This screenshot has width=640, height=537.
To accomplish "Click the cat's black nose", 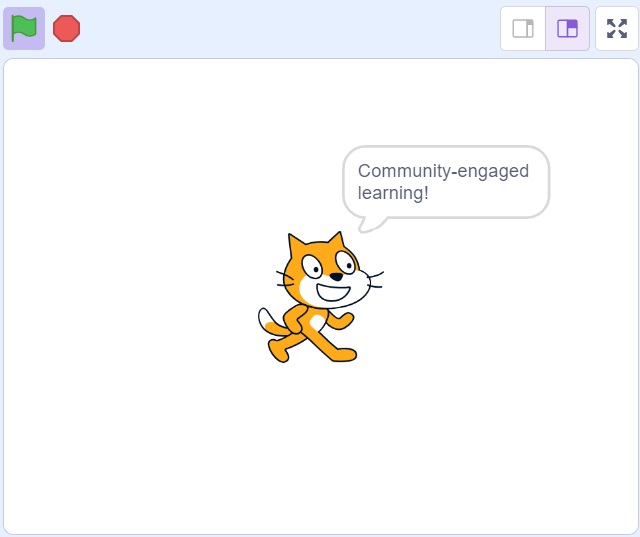I will [336, 277].
